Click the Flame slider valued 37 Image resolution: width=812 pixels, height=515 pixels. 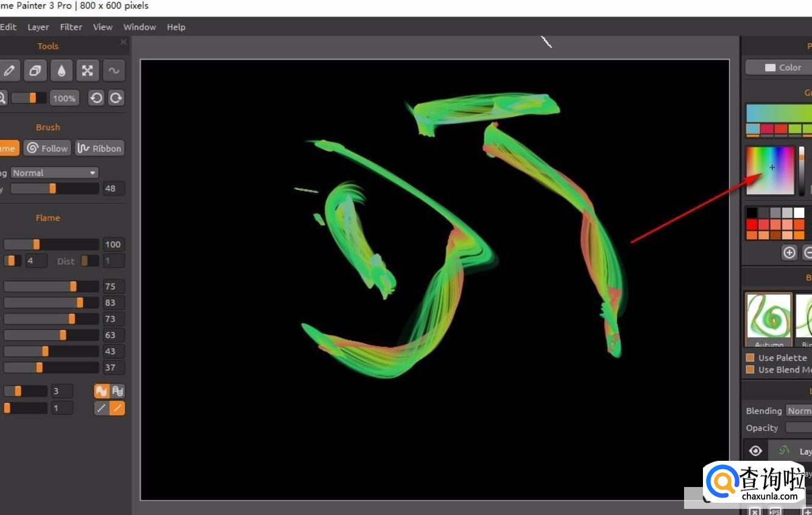coord(51,367)
